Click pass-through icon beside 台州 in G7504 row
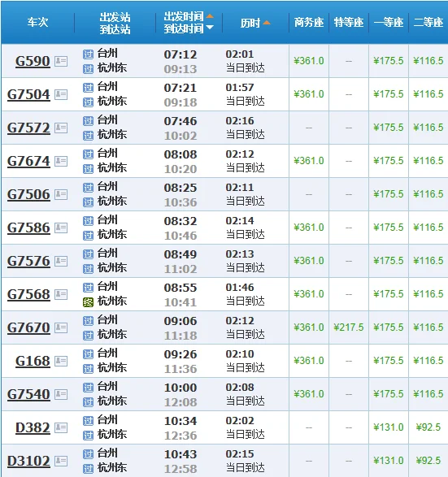The image size is (448, 477). [89, 88]
